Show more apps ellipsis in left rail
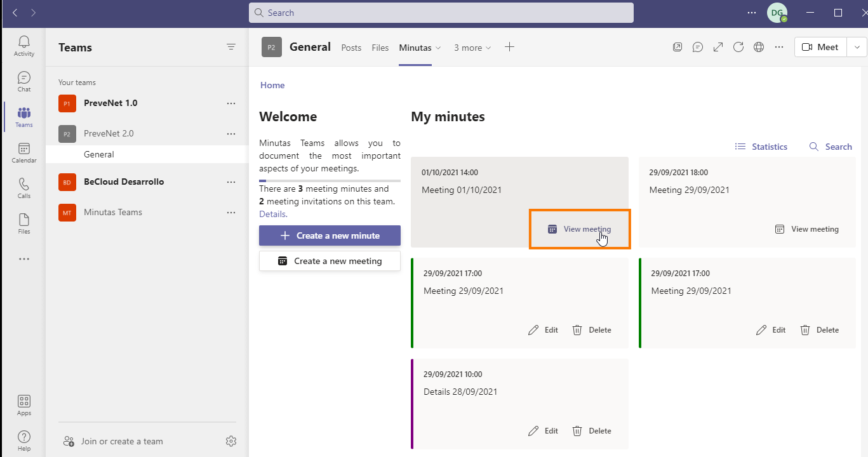The height and width of the screenshot is (457, 868). (x=24, y=259)
